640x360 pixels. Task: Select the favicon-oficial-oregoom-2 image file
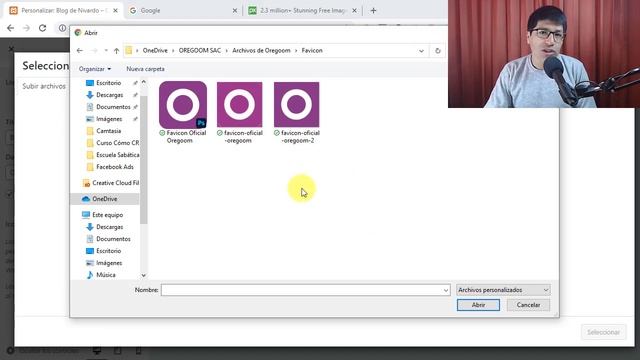pyautogui.click(x=297, y=112)
